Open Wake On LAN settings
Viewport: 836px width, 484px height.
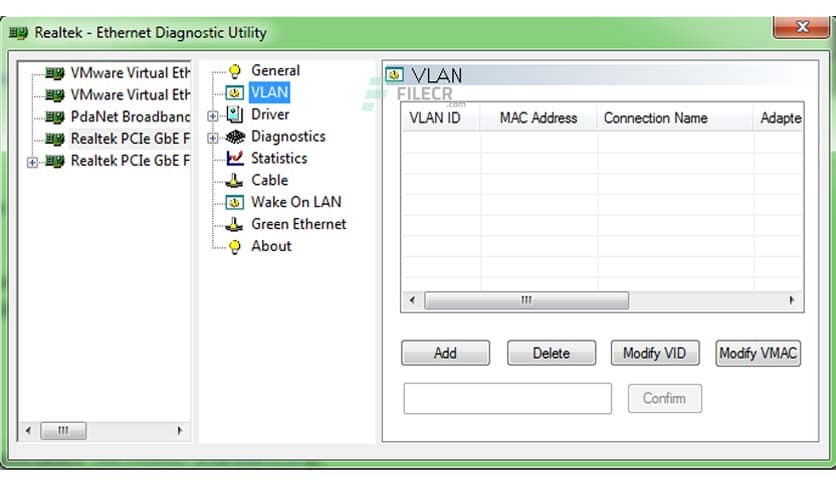point(296,202)
